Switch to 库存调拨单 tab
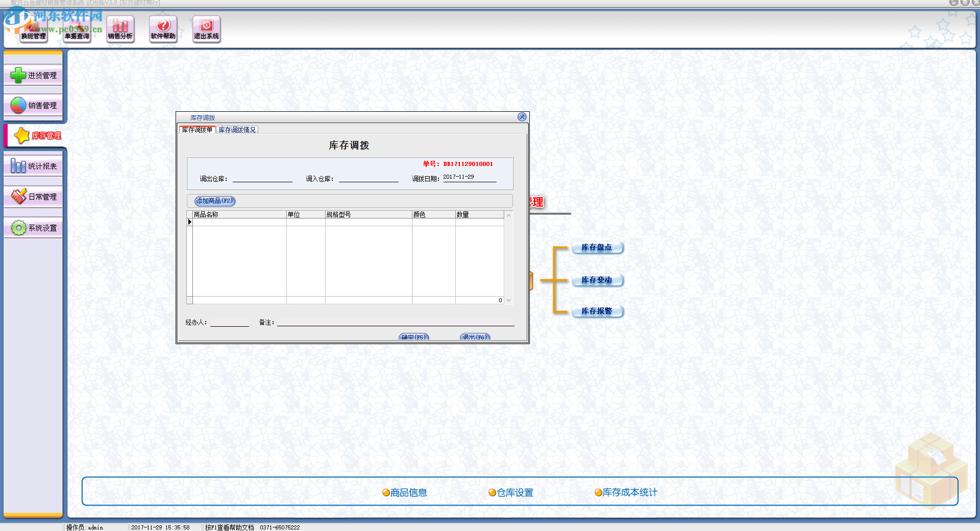Image resolution: width=980 pixels, height=531 pixels. click(x=197, y=130)
